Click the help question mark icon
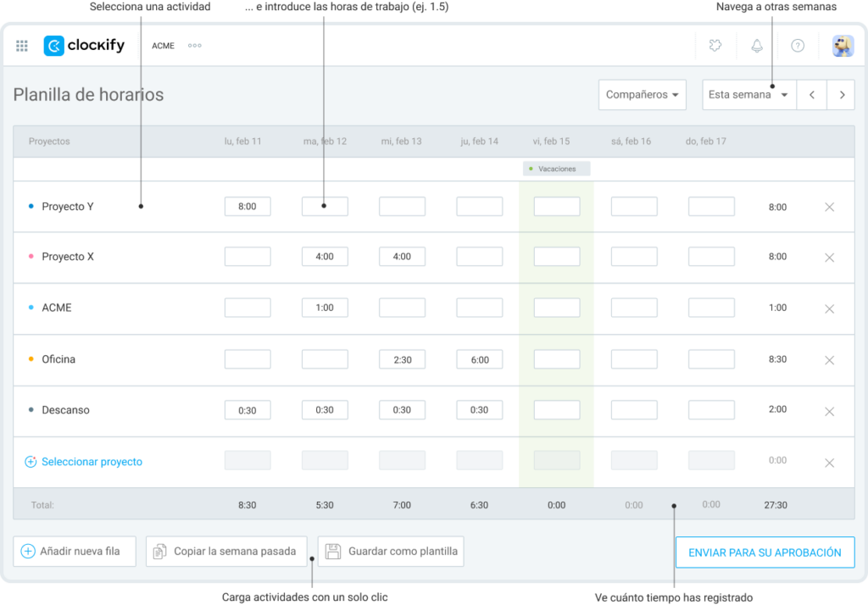Screen dimensions: 868x605 point(798,46)
